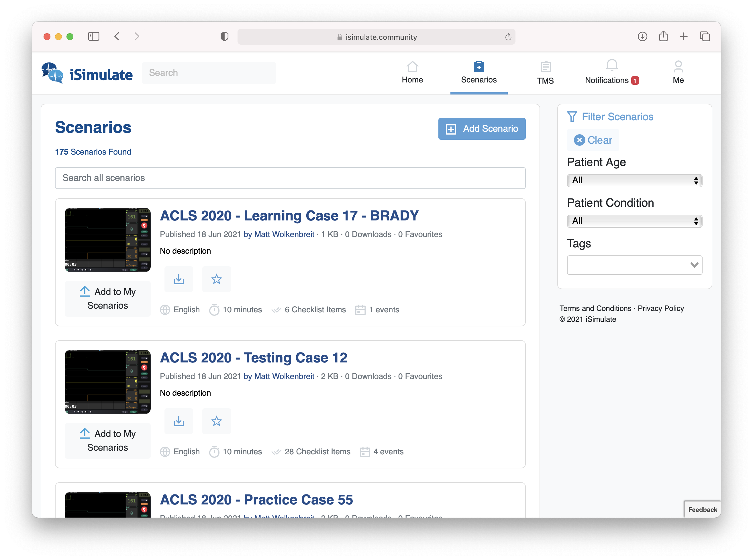Click the iSimulate logo
The height and width of the screenshot is (560, 753).
click(87, 73)
